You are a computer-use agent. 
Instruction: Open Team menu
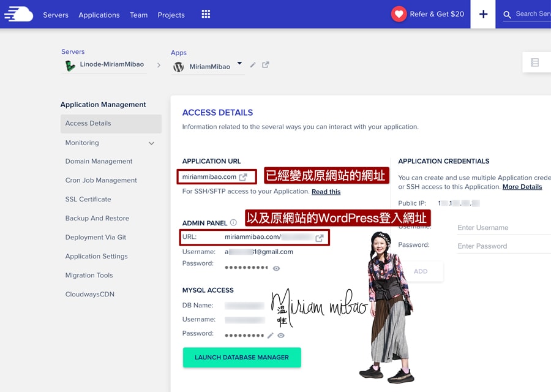coord(139,15)
